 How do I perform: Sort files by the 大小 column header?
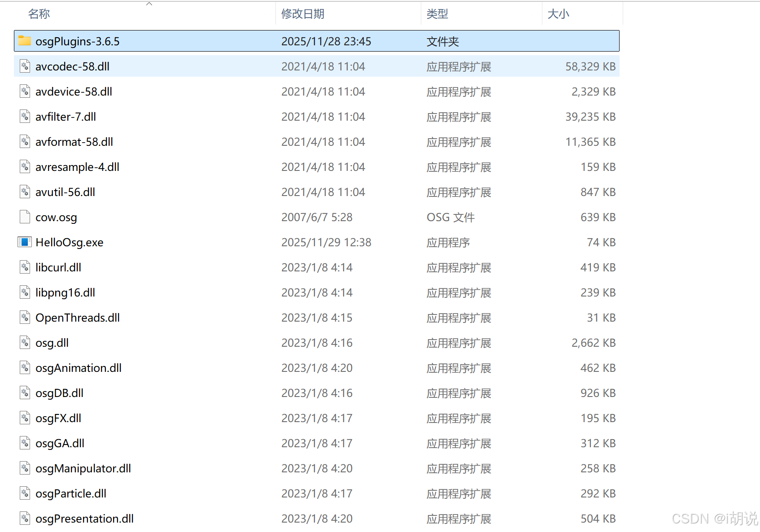tap(559, 14)
